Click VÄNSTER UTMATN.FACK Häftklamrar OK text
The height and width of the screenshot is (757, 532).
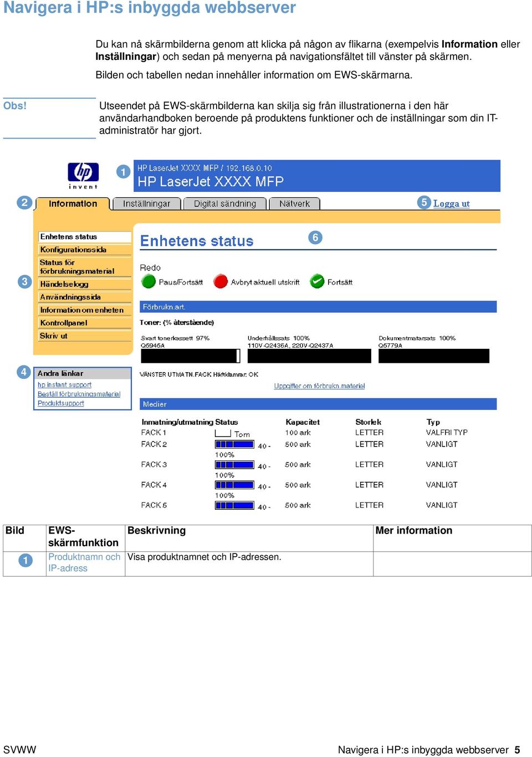pos(199,375)
